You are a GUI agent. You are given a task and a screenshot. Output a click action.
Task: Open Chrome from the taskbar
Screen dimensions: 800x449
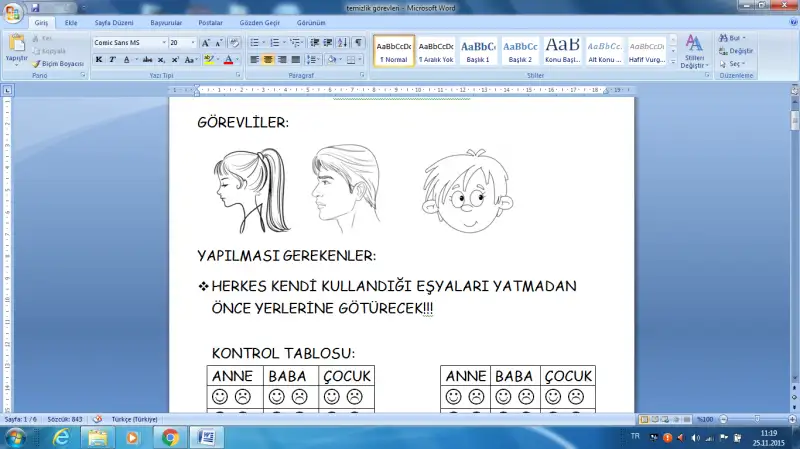170,437
